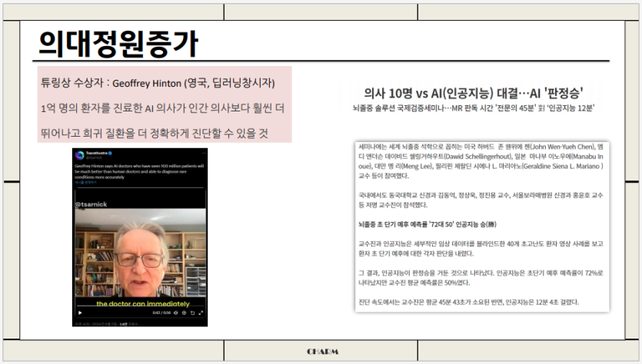Click the CHARM footer label
This screenshot has width=642, height=364.
[x=323, y=351]
